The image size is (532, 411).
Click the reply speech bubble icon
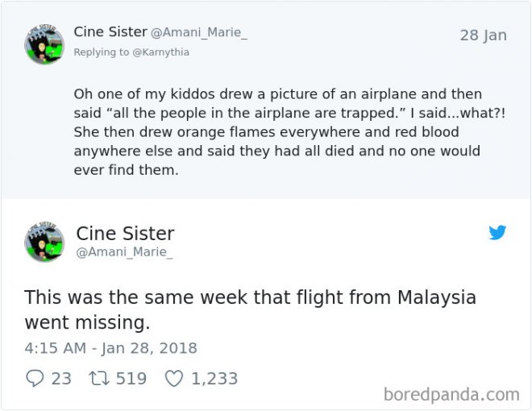(x=35, y=378)
